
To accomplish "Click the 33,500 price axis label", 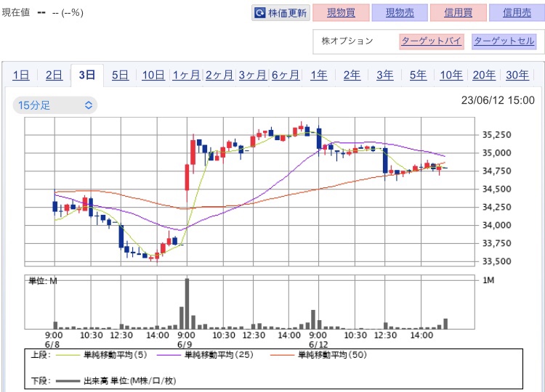I will coord(496,261).
